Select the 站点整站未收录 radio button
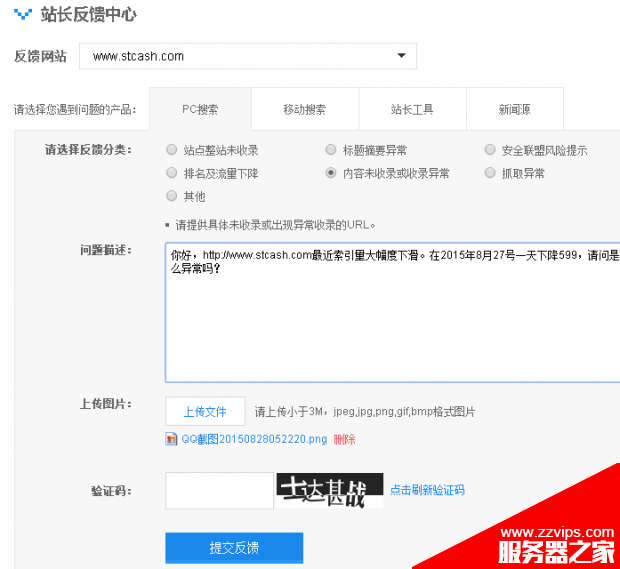 tap(172, 150)
